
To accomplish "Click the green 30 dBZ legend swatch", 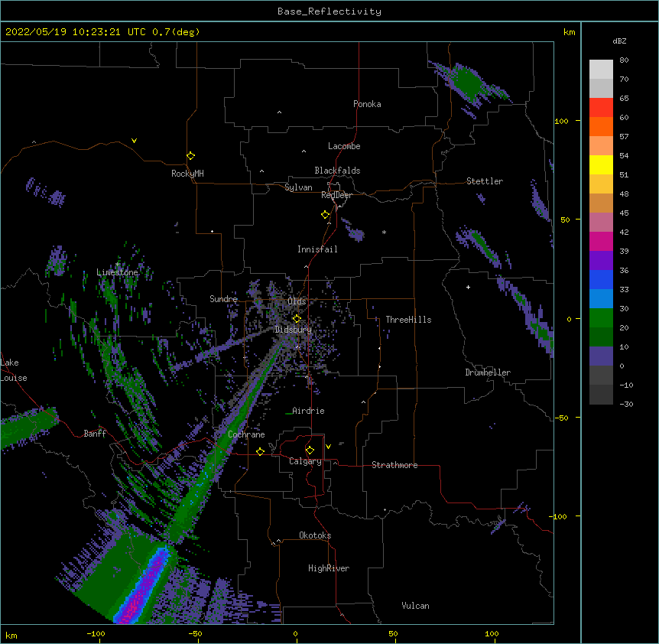I will [x=601, y=318].
